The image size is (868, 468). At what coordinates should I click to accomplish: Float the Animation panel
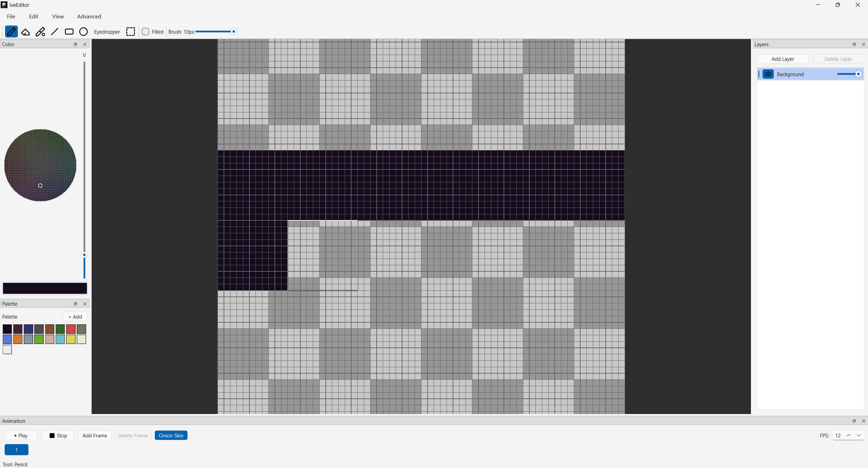coord(854,421)
